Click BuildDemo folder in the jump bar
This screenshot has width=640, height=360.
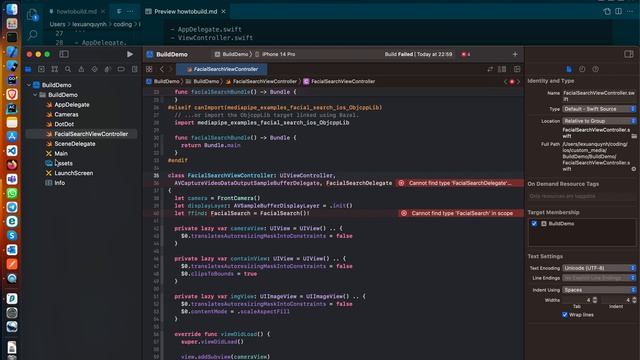pos(202,82)
